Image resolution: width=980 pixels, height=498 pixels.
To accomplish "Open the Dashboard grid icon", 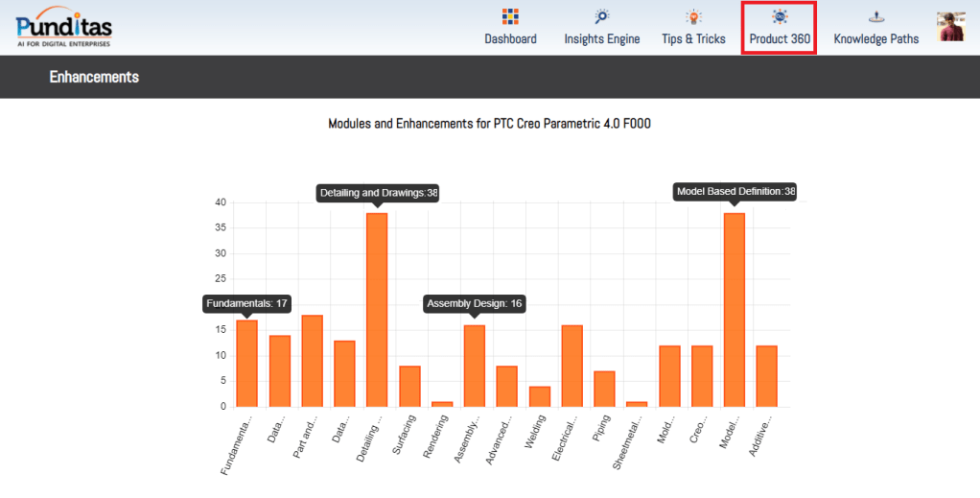I will click(510, 16).
